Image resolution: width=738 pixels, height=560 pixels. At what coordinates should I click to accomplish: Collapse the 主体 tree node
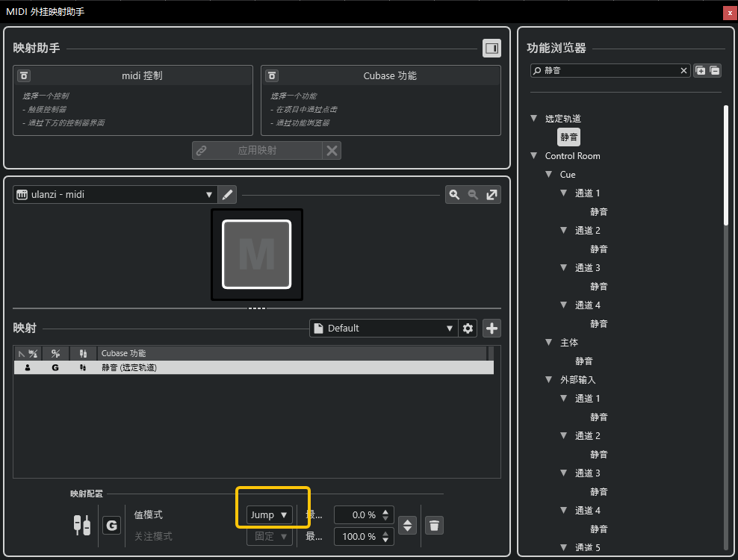tap(549, 342)
